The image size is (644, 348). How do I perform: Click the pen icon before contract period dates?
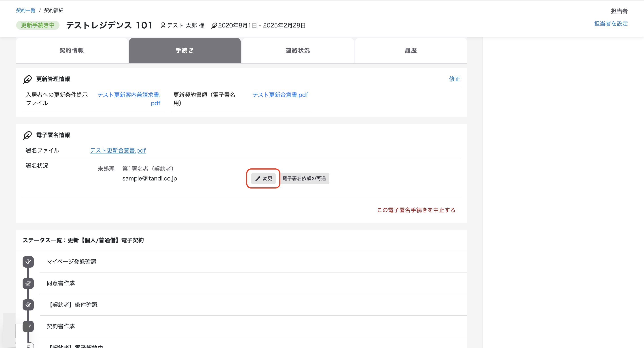point(214,25)
